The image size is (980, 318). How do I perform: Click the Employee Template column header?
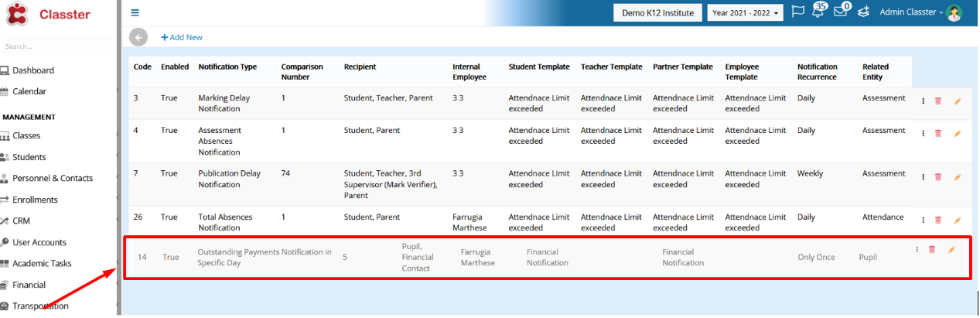(743, 72)
